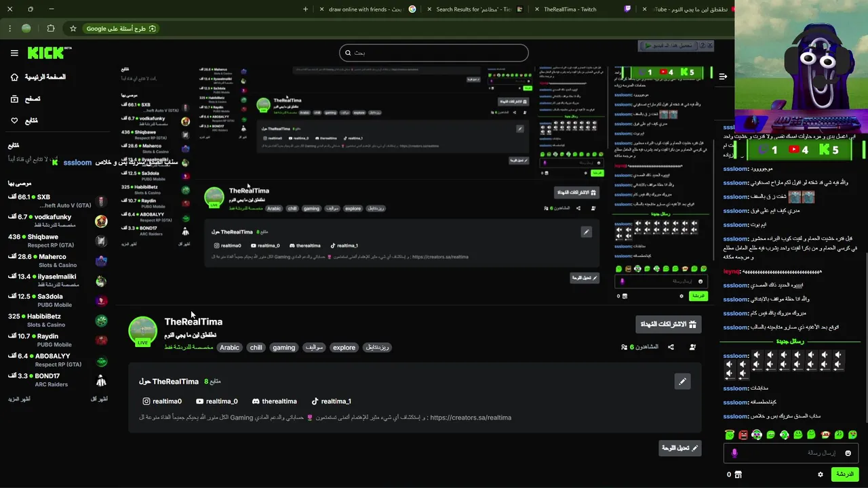
Task: Click the new messages divider in chat
Action: (789, 342)
